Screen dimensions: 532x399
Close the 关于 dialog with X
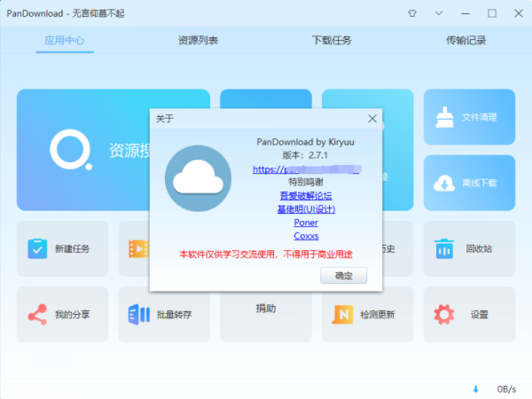[372, 119]
